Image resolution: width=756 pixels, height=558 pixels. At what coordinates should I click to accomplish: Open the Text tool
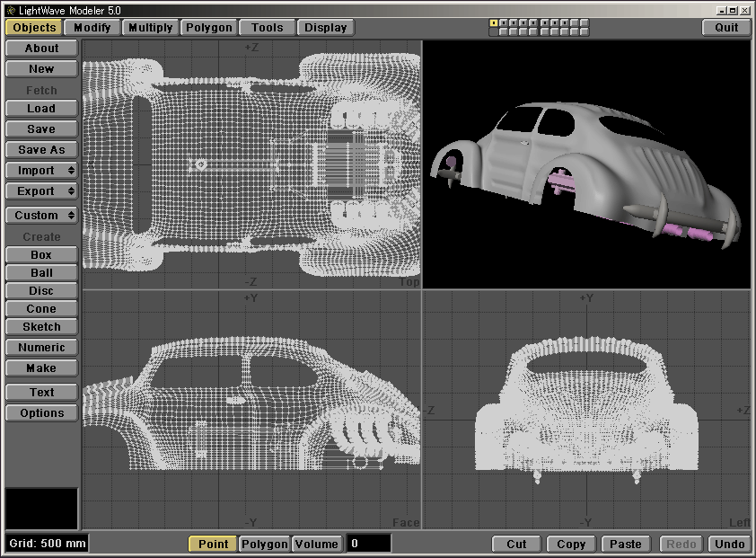click(41, 393)
